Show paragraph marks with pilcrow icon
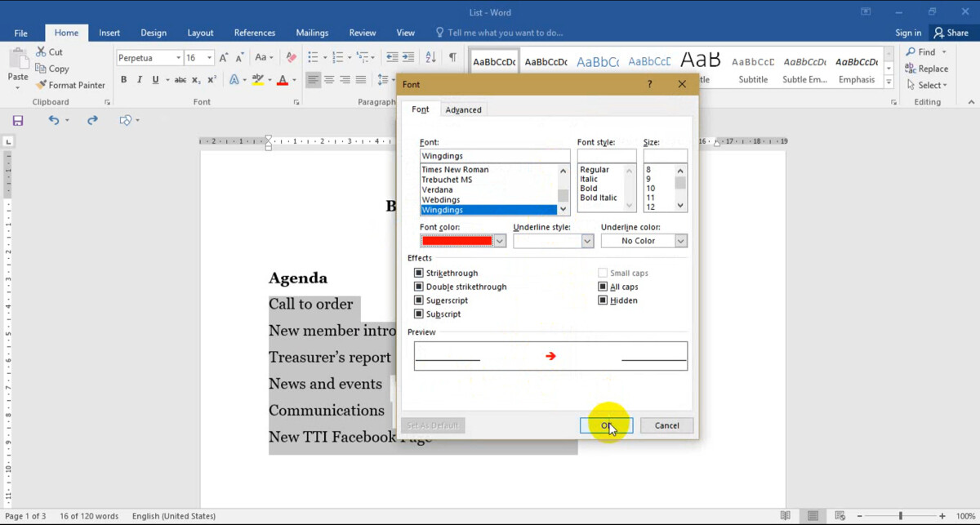This screenshot has width=980, height=525. coord(452,58)
